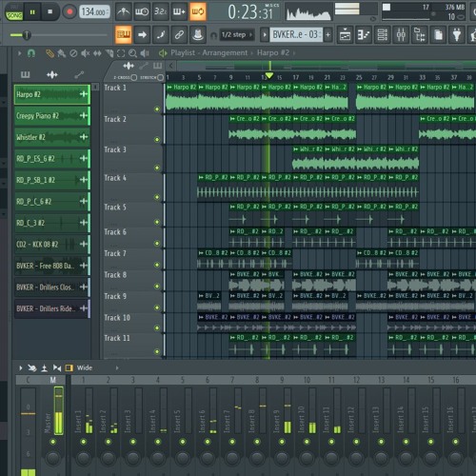476x476 pixels.
Task: Open the Mixer options menu arrow
Action: click(x=21, y=368)
